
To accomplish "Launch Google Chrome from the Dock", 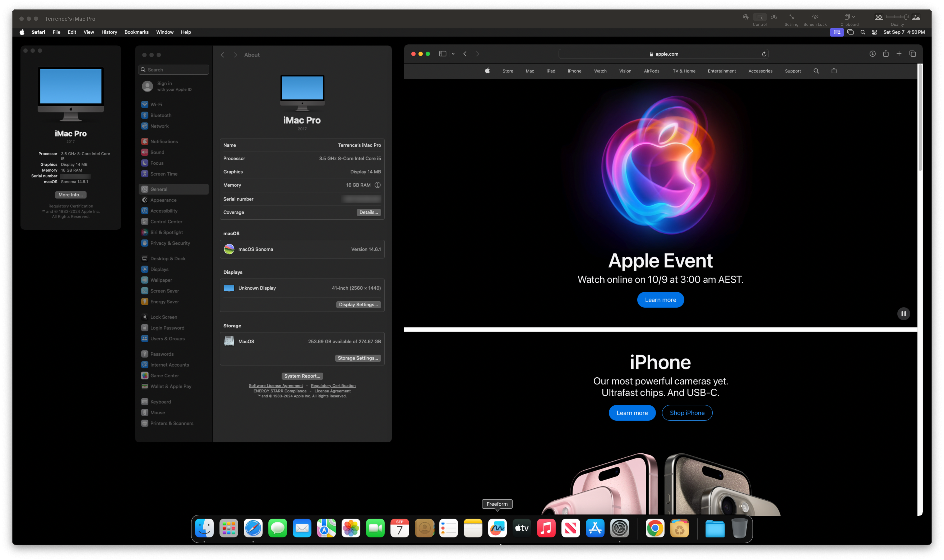I will [x=655, y=528].
